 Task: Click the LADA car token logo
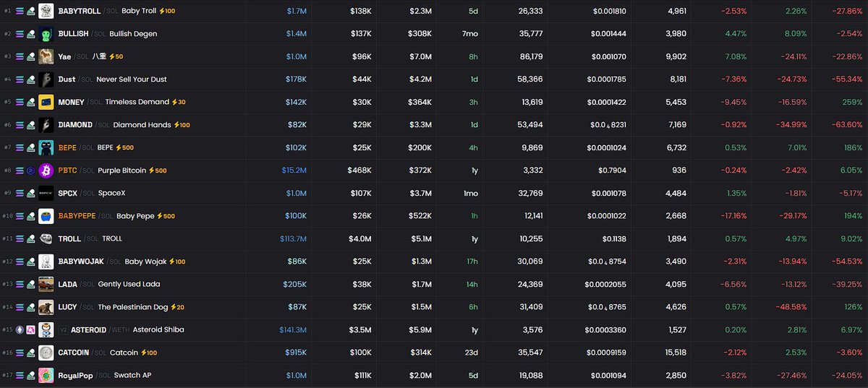coord(46,284)
